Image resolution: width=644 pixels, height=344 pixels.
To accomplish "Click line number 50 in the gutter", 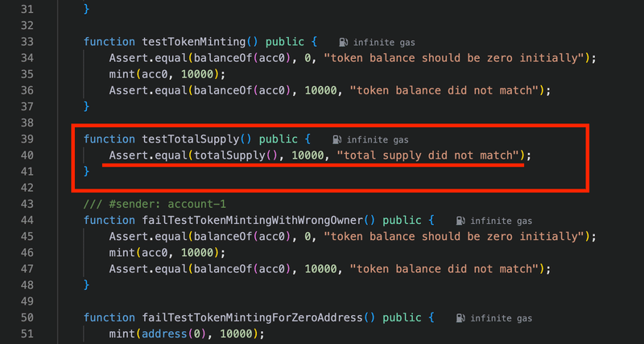I will (x=27, y=318).
